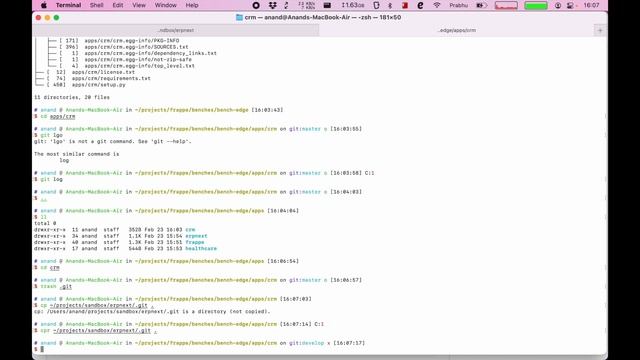Click the Prabhu user name in menu bar

(458, 5)
